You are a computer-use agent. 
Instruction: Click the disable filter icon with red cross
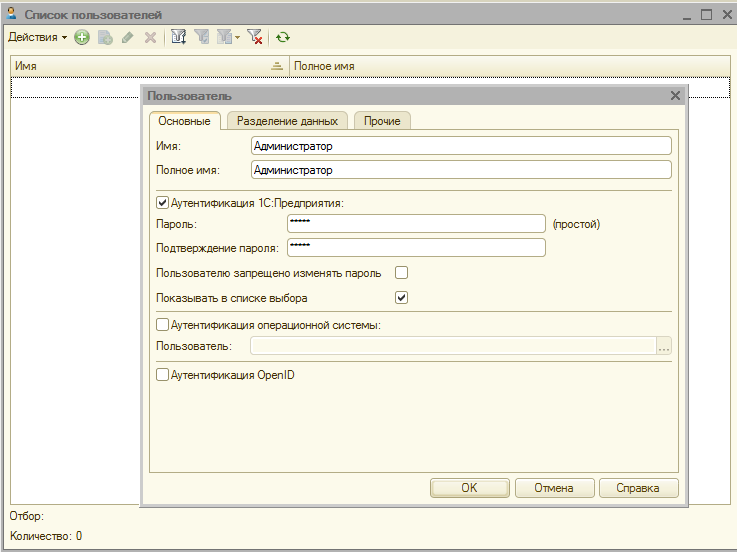pyautogui.click(x=255, y=37)
